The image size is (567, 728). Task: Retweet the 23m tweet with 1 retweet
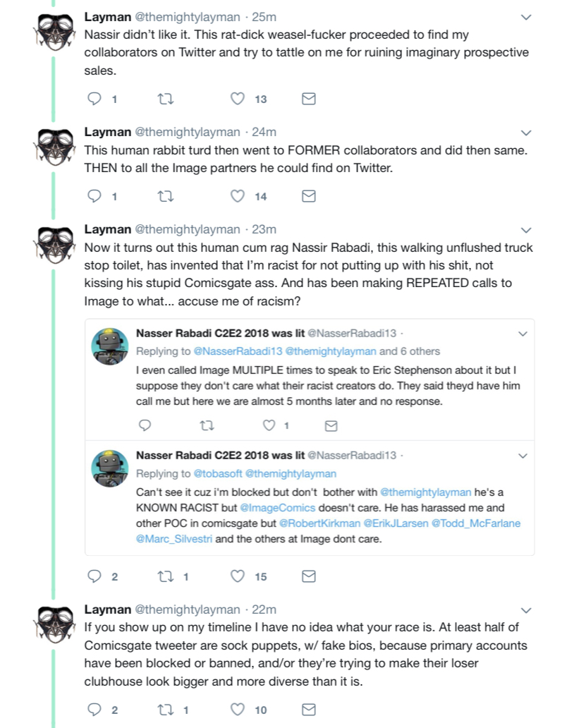[166, 576]
